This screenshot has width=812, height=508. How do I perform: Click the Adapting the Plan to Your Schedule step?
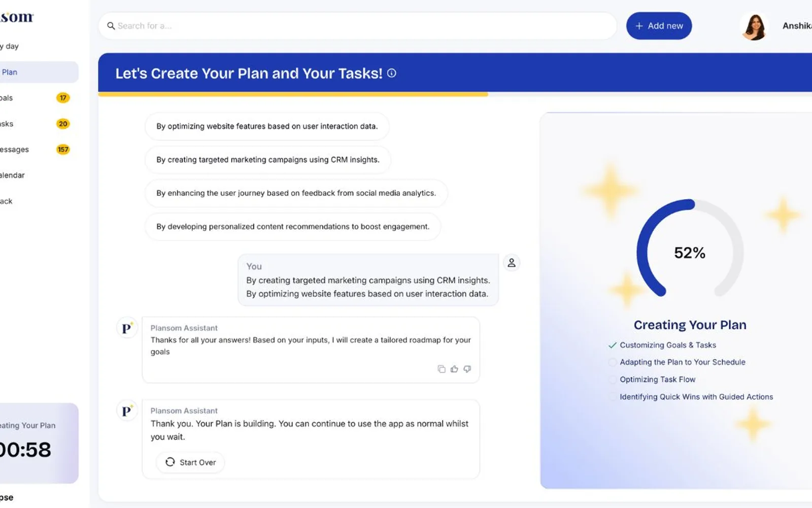677,362
